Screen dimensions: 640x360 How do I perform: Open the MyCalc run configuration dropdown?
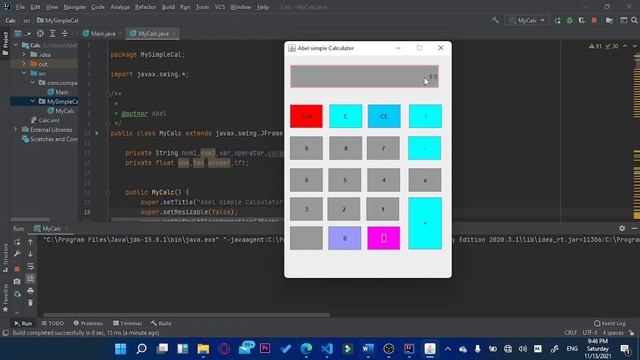point(527,20)
